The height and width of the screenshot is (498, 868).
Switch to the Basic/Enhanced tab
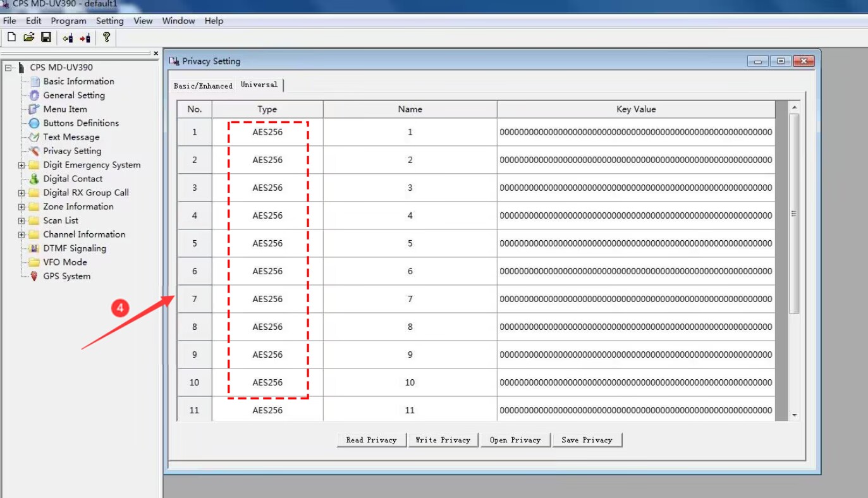(203, 86)
